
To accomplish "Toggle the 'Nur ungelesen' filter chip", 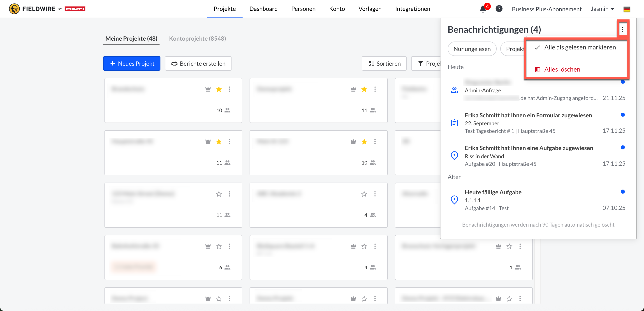I will 472,49.
